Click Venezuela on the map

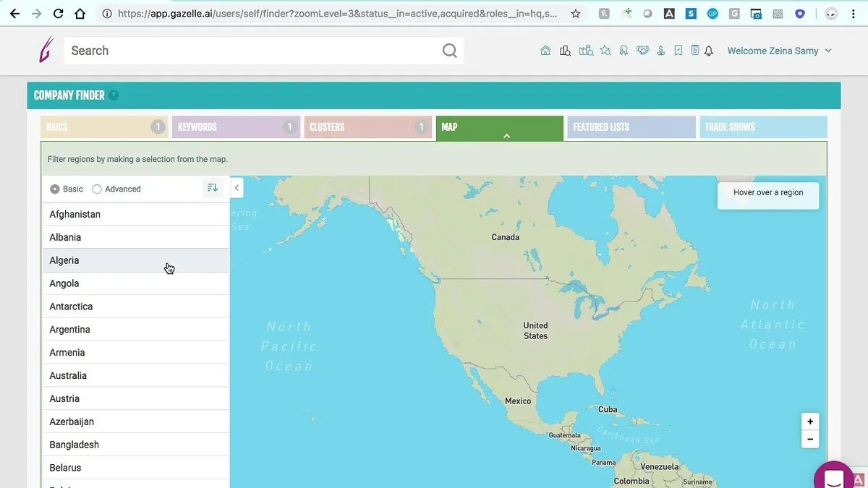click(x=660, y=467)
